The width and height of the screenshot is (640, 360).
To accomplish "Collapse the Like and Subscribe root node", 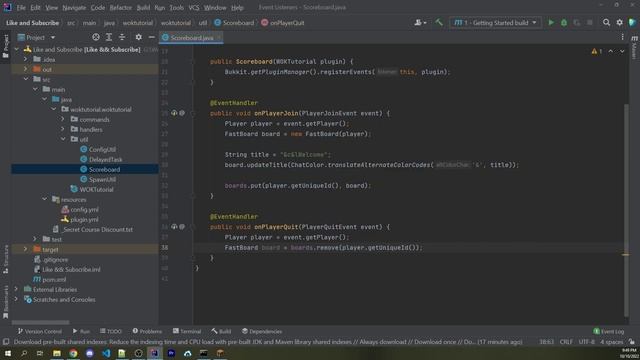I will 17,49.
